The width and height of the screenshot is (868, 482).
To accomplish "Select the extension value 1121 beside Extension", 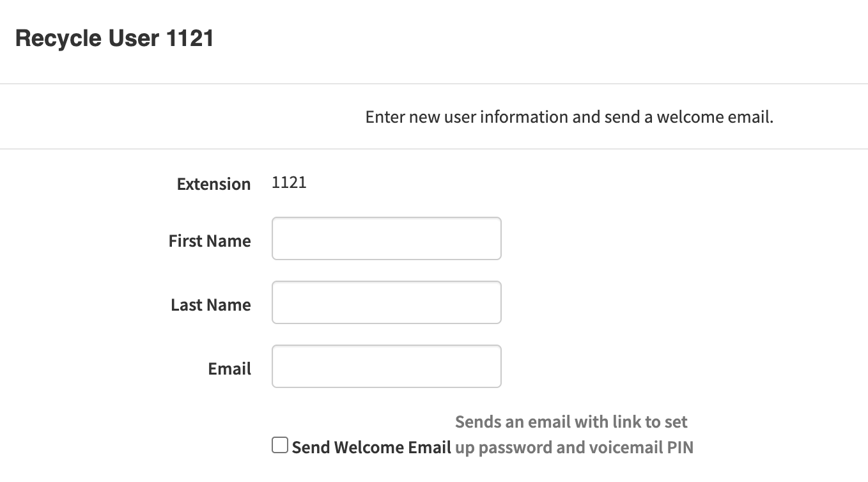I will [289, 183].
